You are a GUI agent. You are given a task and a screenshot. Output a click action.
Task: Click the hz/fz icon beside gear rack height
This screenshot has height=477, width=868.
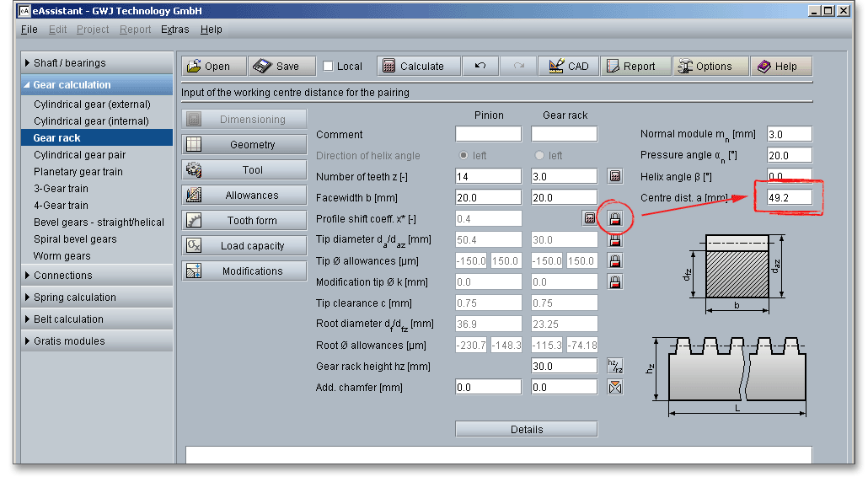pyautogui.click(x=615, y=366)
